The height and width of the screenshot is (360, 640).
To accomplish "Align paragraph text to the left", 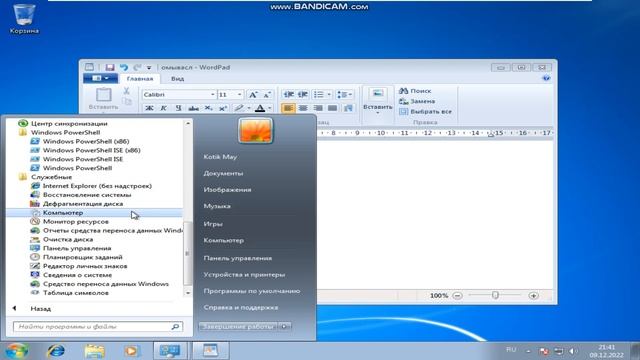I will pyautogui.click(x=288, y=108).
